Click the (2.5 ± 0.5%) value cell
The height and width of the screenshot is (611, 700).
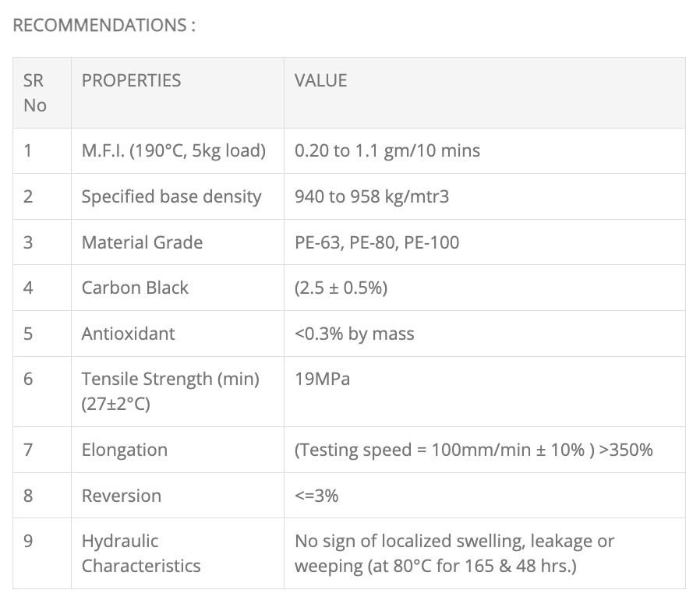tap(341, 288)
